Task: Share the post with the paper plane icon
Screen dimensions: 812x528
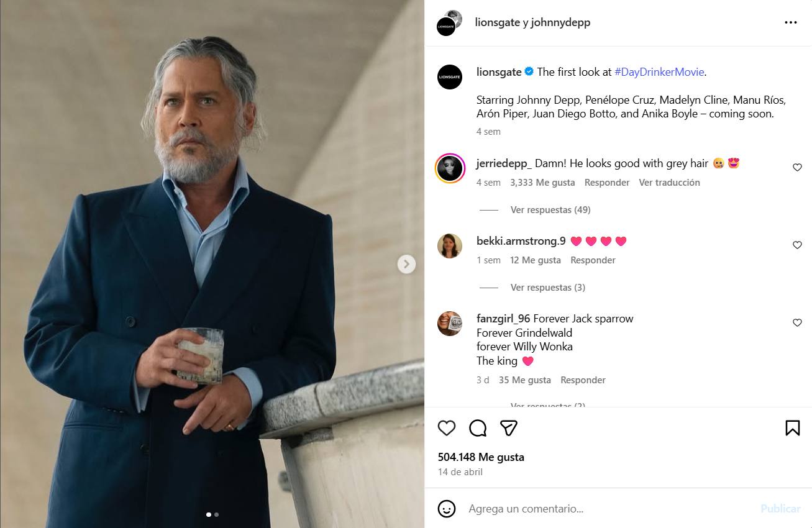Action: point(509,428)
